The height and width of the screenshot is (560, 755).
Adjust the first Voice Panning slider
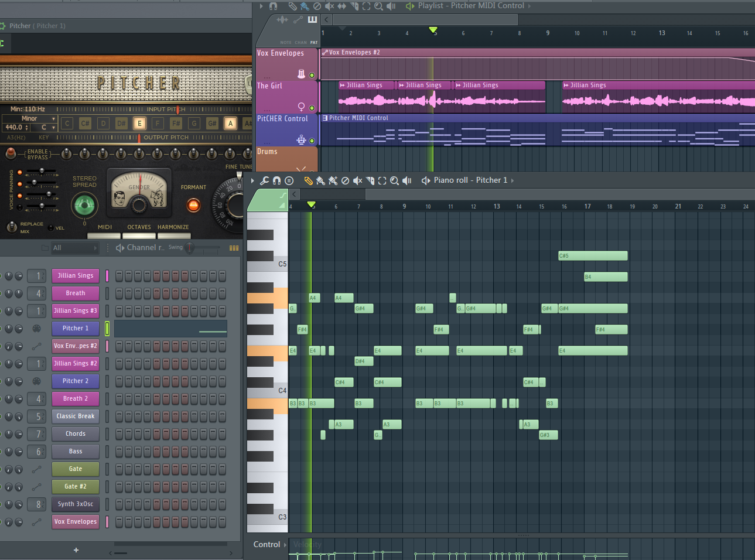[41, 171]
